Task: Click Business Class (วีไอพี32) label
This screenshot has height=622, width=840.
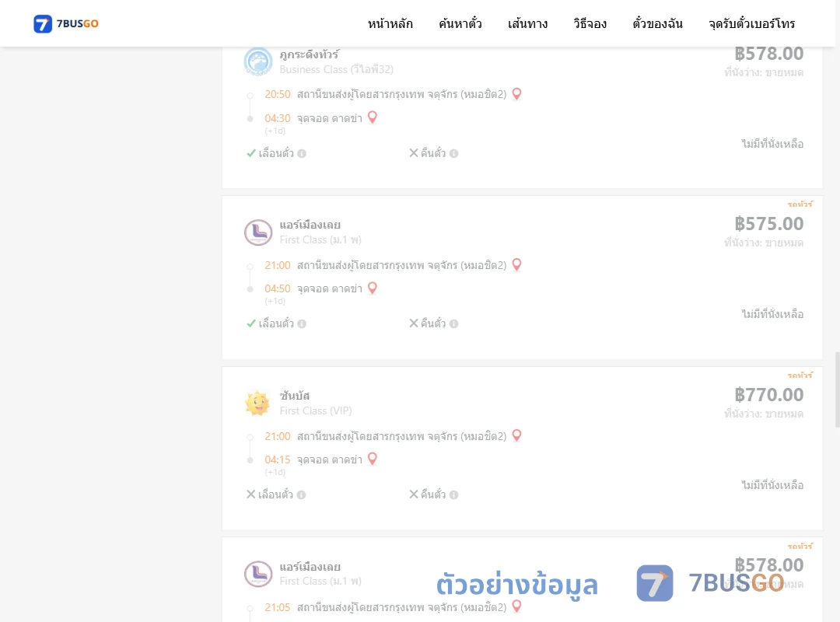Action: [x=337, y=70]
